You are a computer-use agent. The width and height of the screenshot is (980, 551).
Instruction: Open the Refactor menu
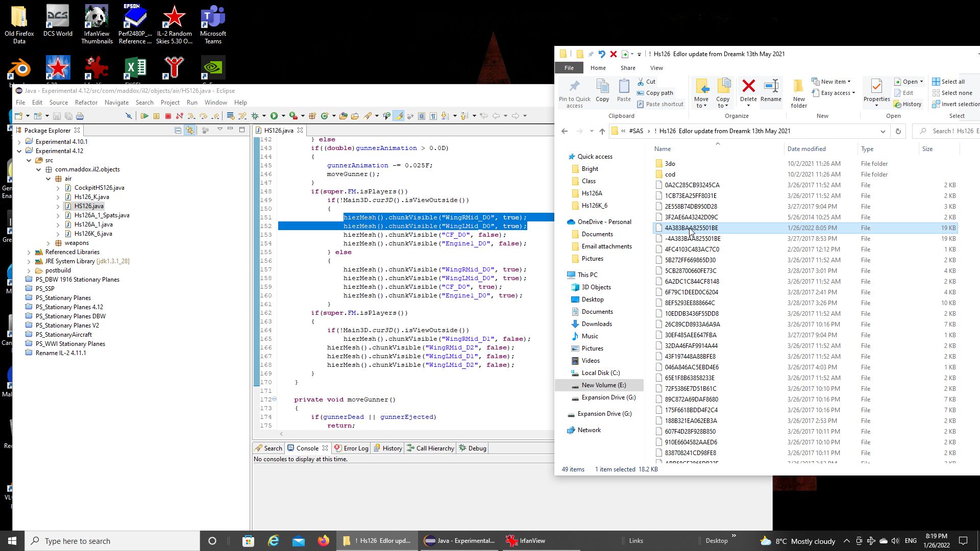pyautogui.click(x=86, y=103)
